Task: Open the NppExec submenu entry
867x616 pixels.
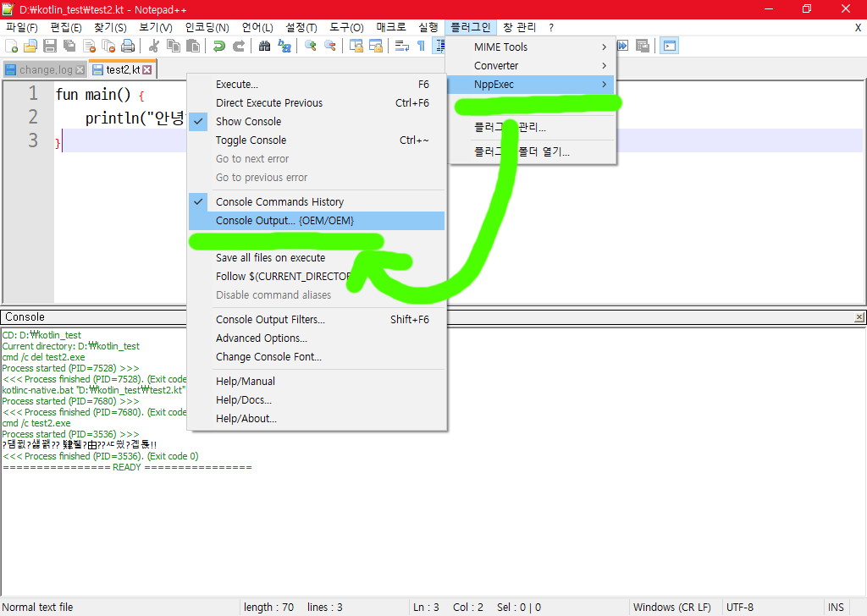Action: [x=530, y=85]
